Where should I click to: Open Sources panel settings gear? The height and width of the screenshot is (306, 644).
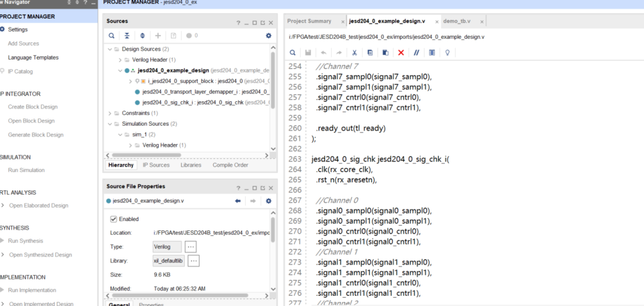(268, 36)
